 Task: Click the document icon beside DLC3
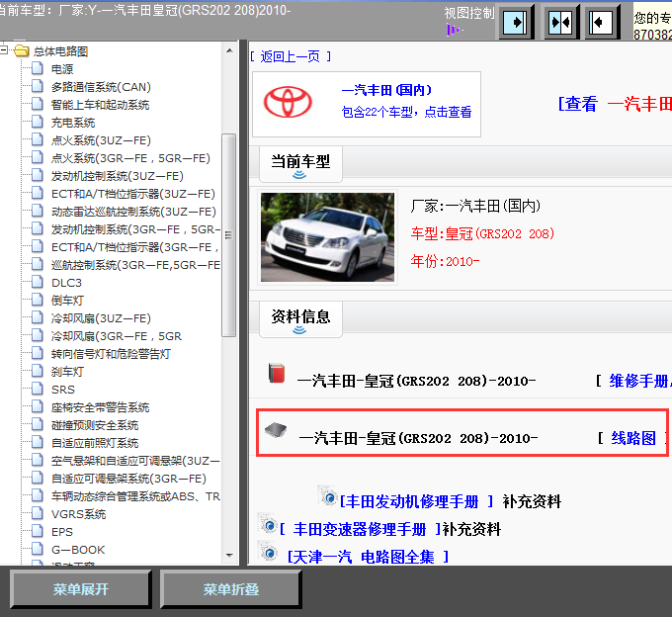pos(38,282)
